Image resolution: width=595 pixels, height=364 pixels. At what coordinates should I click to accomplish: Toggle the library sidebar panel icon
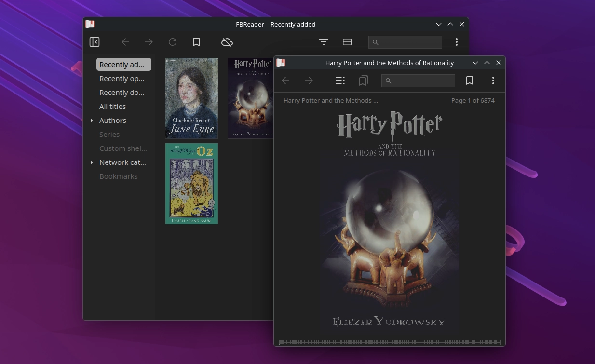(95, 42)
